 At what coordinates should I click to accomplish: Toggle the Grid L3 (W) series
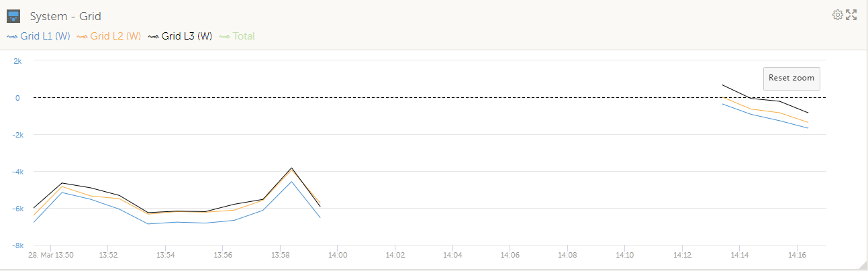point(187,36)
